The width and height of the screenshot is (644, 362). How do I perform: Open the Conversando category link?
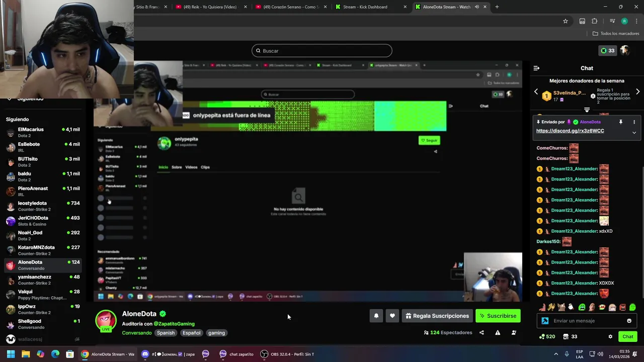[x=136, y=333]
